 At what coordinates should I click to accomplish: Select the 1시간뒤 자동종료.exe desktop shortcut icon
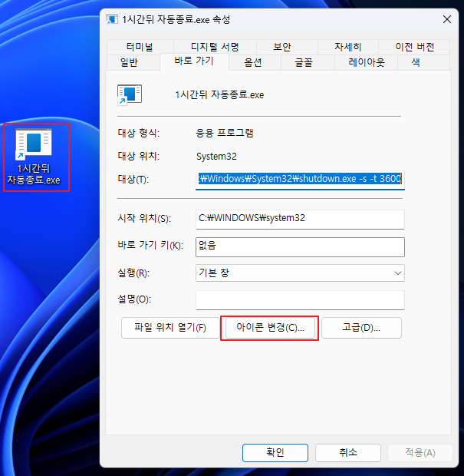(34, 157)
